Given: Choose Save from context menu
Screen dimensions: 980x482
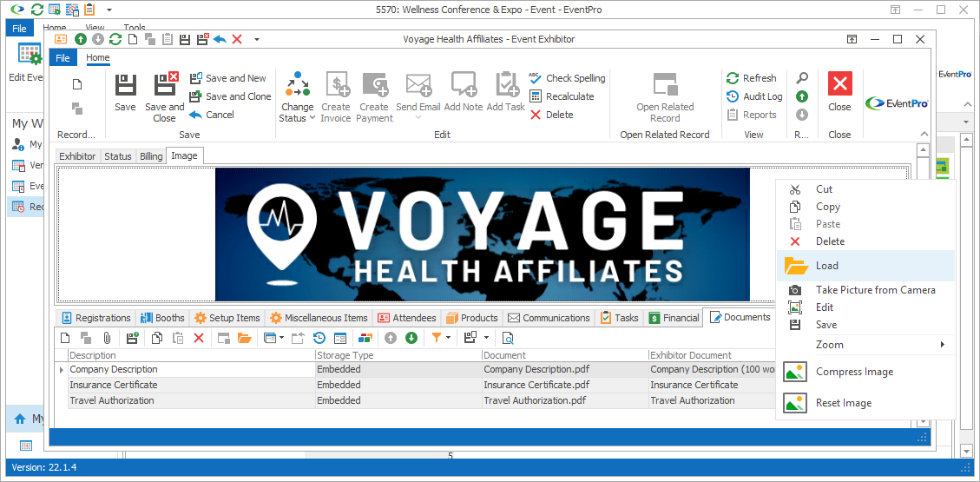Looking at the screenshot, I should tap(865, 325).
